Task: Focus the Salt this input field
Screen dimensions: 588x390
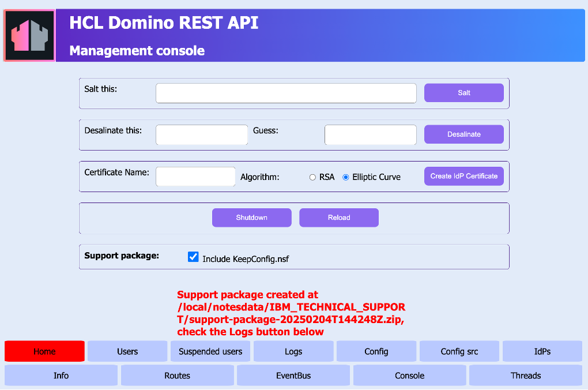Action: (x=286, y=93)
